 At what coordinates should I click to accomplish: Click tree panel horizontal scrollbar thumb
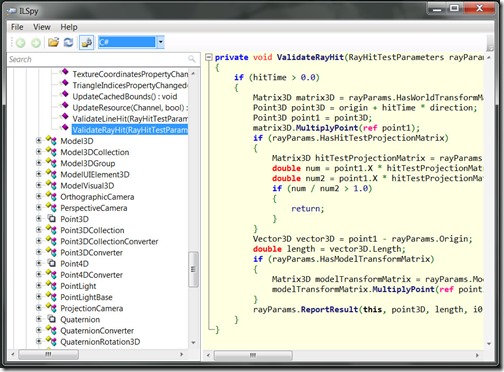(49, 354)
